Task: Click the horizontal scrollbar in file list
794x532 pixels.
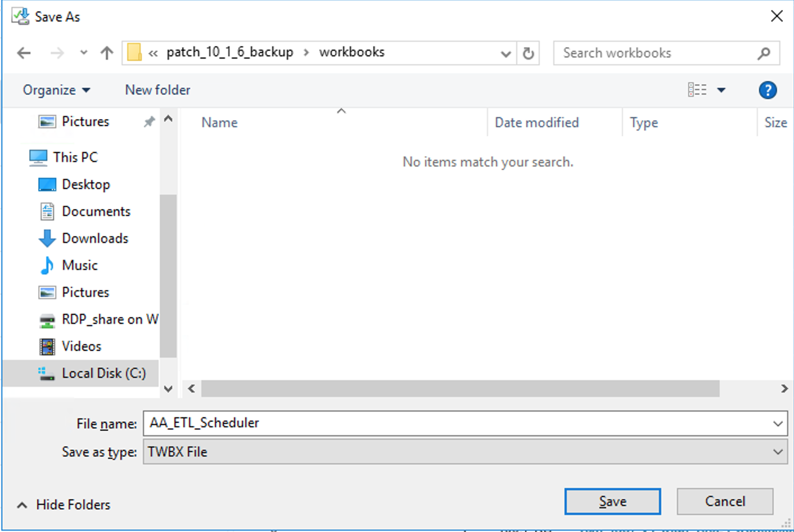Action: tap(460, 389)
